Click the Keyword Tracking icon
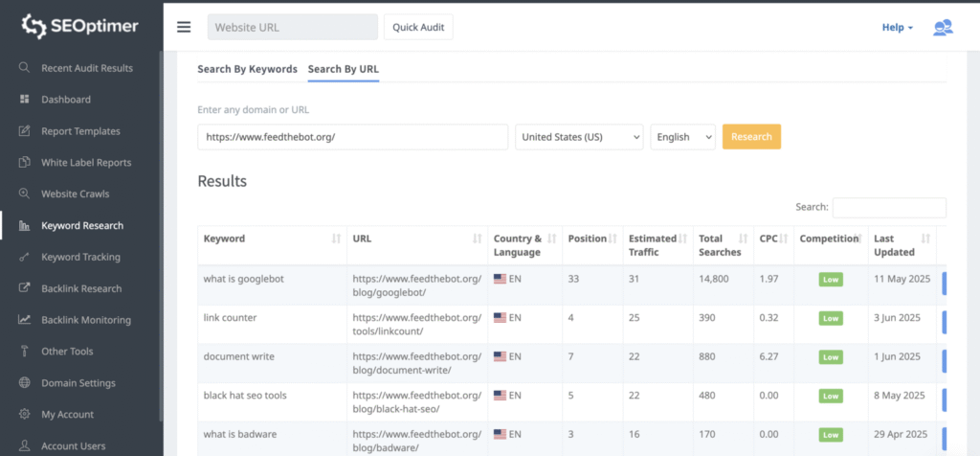Screen dimensions: 980x456 tap(24, 257)
